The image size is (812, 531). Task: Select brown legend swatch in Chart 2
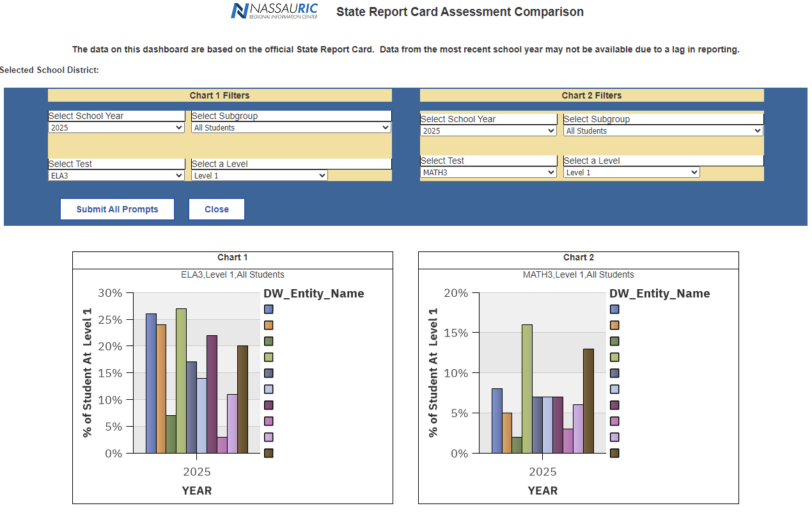614,453
